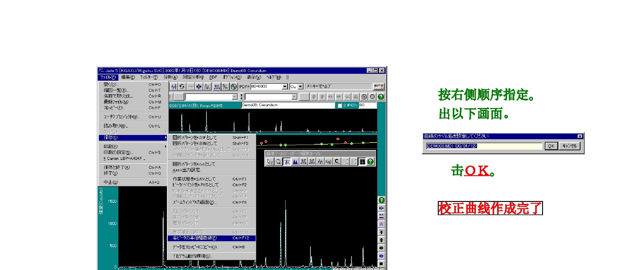Click the pink double chevron sidebar icon
This screenshot has height=270, width=644.
click(x=381, y=224)
